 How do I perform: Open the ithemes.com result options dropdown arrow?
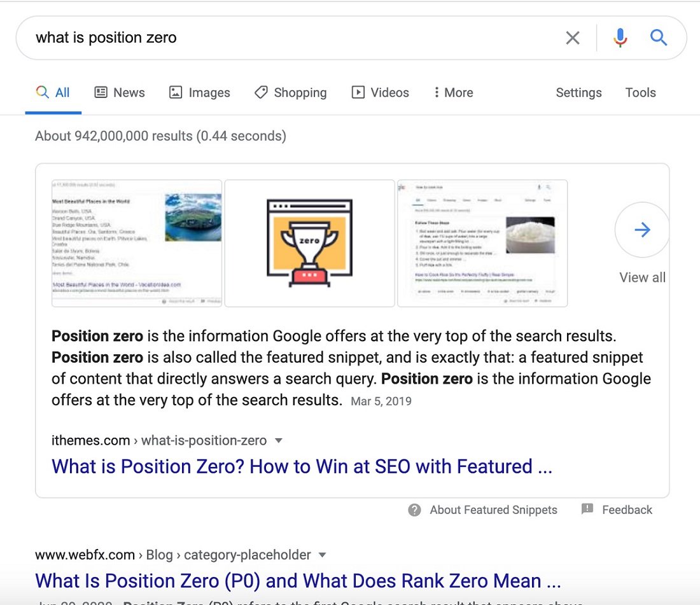pyautogui.click(x=278, y=440)
